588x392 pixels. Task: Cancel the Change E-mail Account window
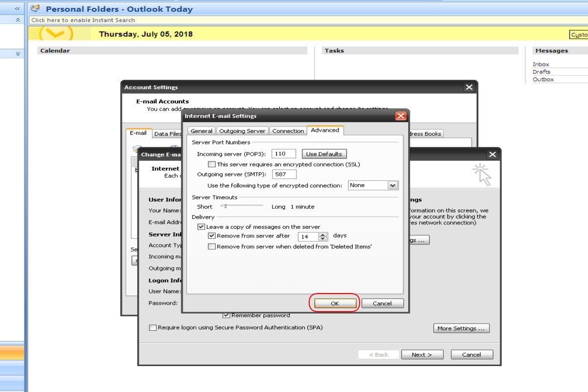pyautogui.click(x=472, y=354)
